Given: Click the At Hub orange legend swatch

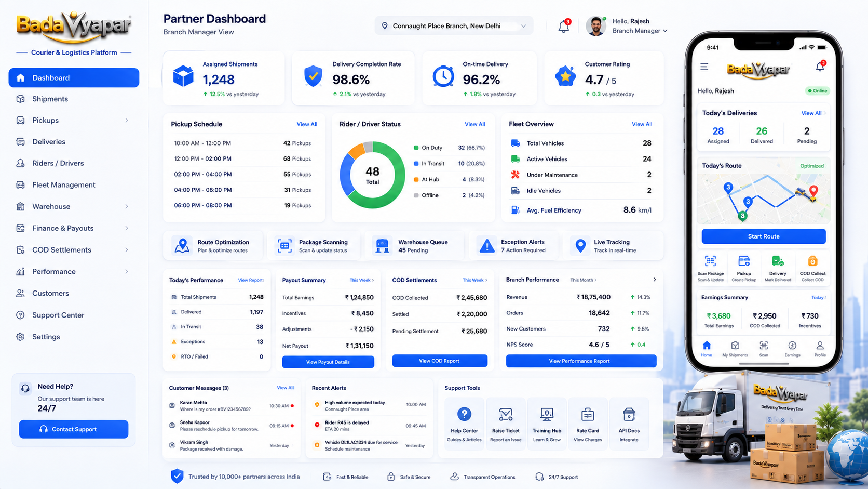Looking at the screenshot, I should coord(416,180).
